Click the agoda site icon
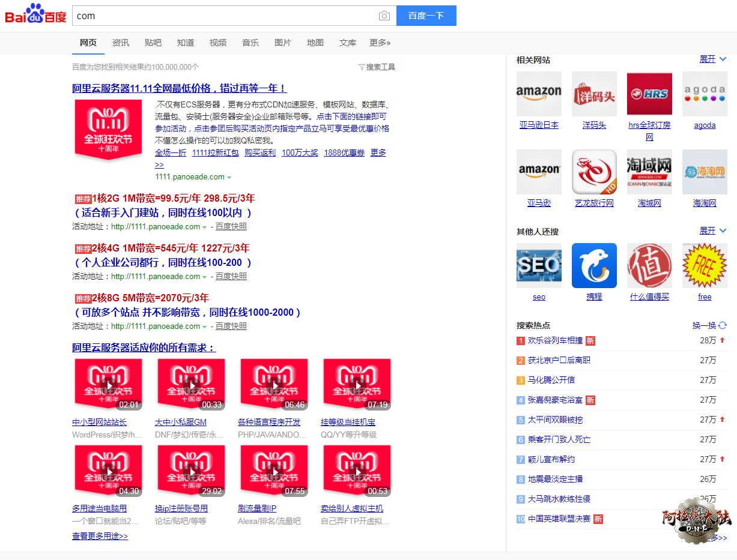 705,94
